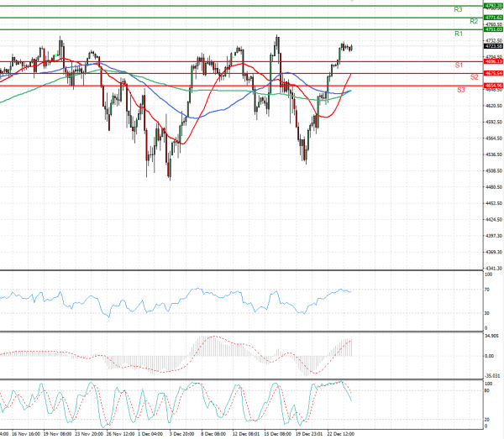Click the S1 support label
The height and width of the screenshot is (439, 504).
click(x=459, y=65)
